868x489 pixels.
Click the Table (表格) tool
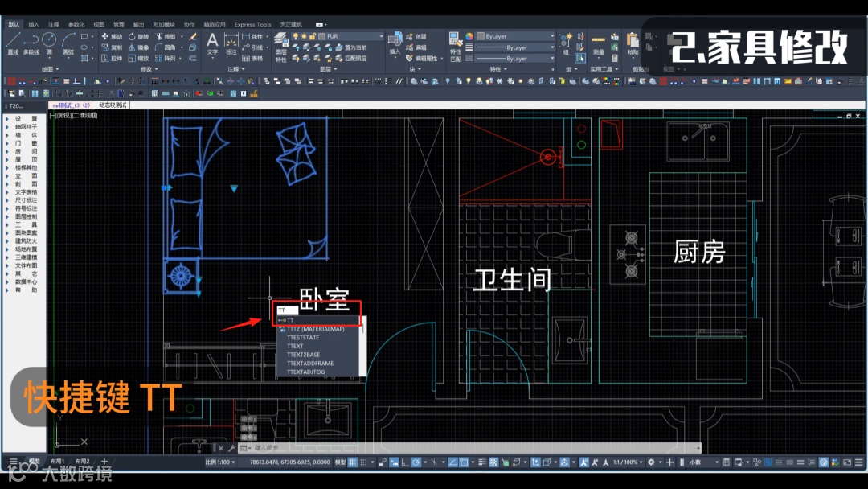pos(252,58)
